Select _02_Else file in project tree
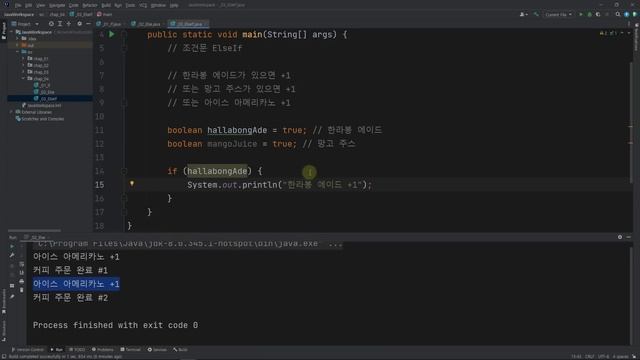The width and height of the screenshot is (640, 360). pyautogui.click(x=47, y=92)
